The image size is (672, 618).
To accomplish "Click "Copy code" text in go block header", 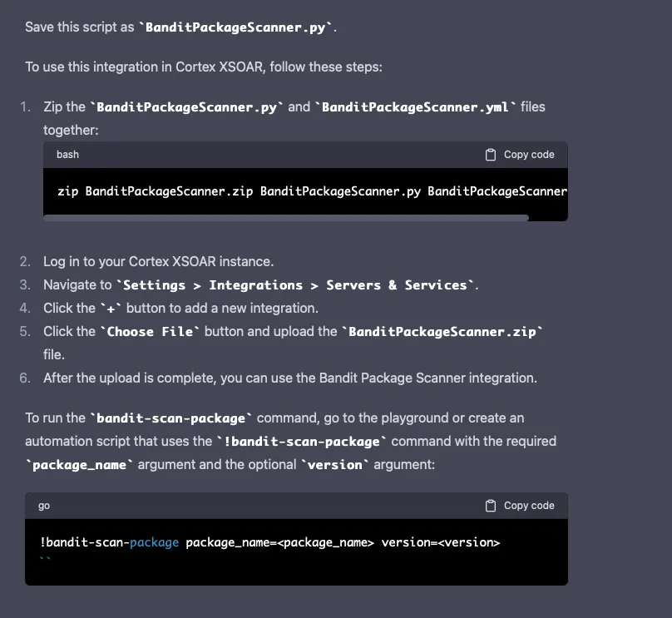I will [529, 506].
